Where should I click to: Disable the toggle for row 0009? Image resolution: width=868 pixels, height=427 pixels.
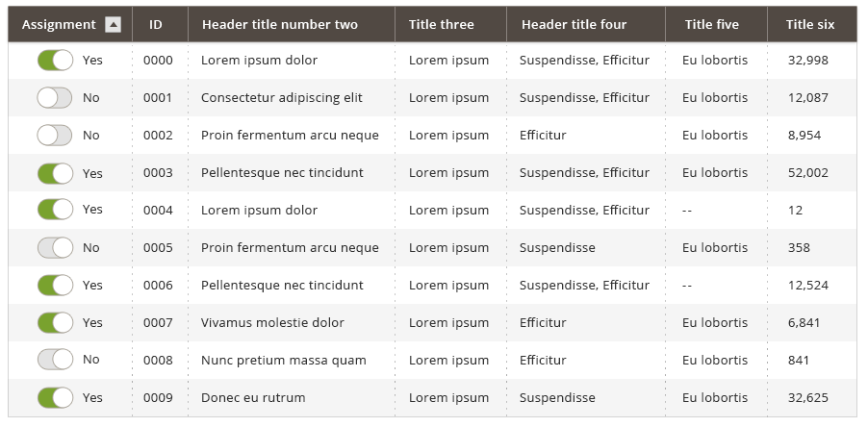click(x=55, y=398)
